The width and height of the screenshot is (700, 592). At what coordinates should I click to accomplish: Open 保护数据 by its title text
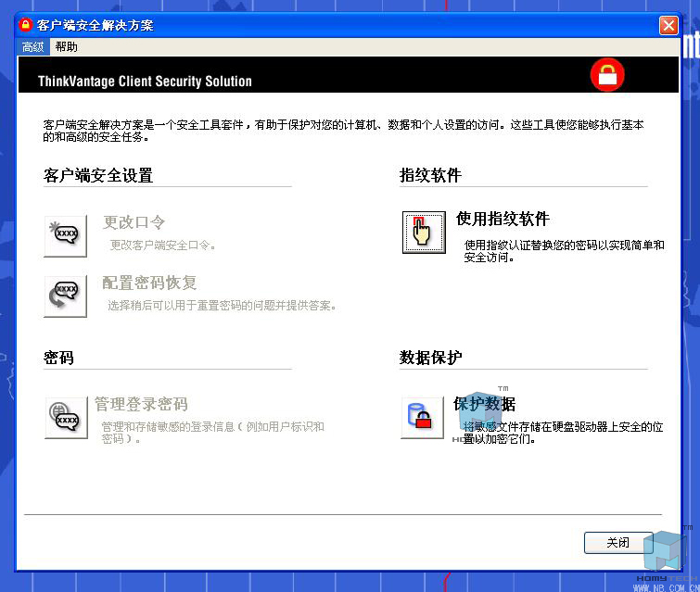click(x=484, y=404)
